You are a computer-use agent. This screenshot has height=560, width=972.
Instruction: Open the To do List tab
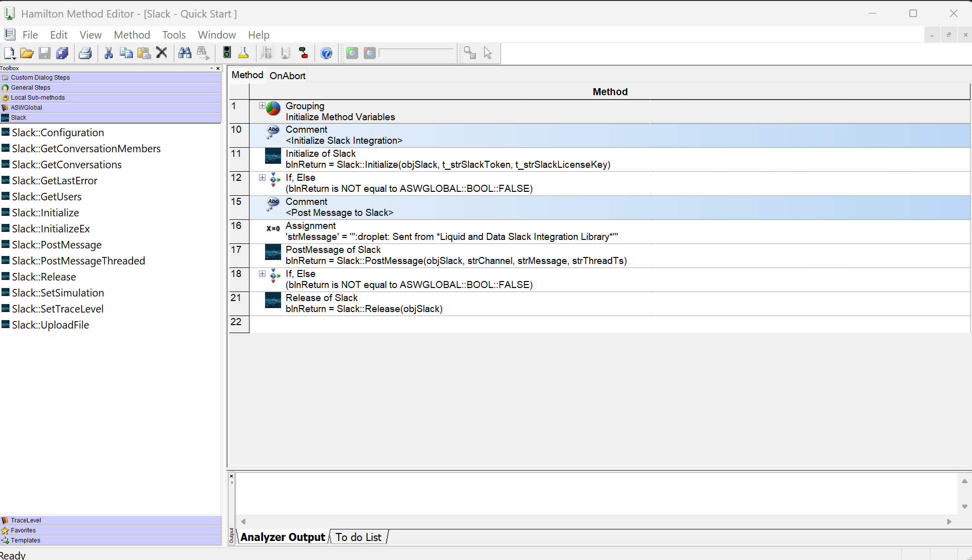359,537
